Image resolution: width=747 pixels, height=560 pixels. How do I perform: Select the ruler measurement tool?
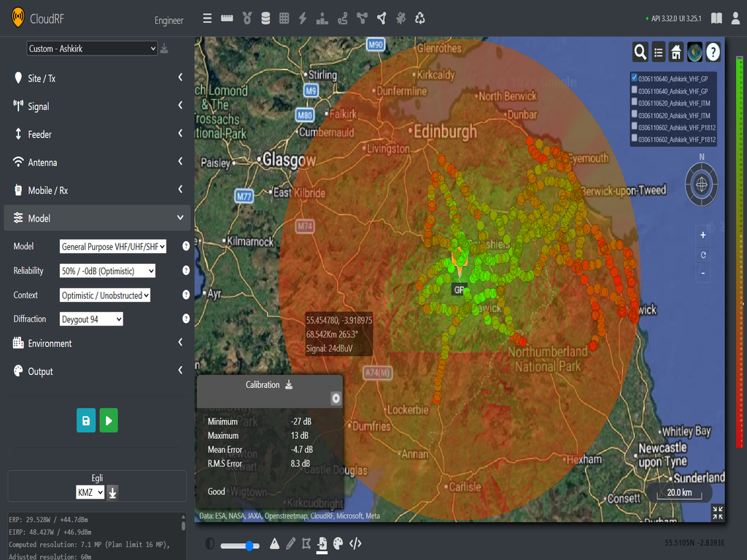click(x=226, y=17)
